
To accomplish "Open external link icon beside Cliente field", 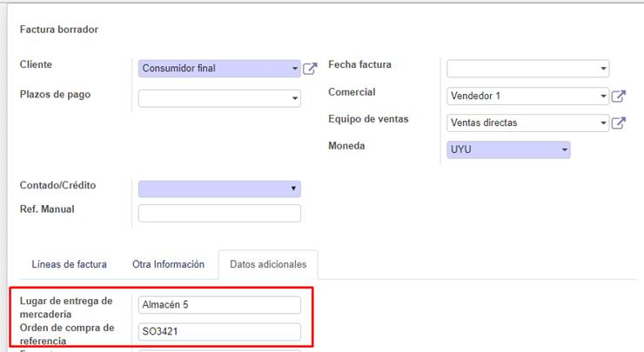I will point(310,69).
